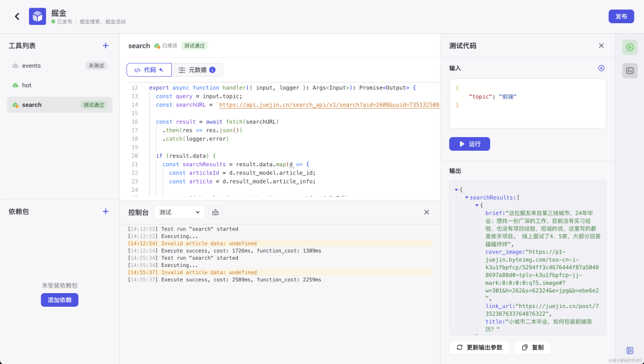Publish the plugin with 发布 button
The image size is (644, 364).
coord(621,17)
